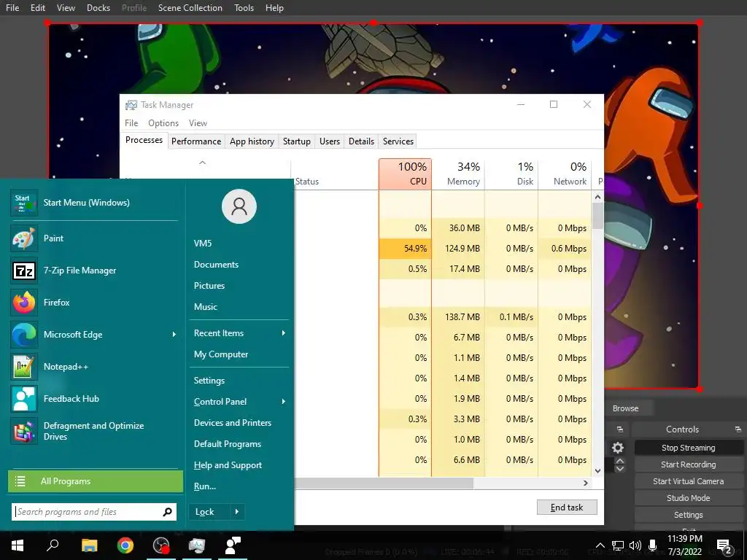Click the search magnifier in start menu search box
The image size is (747, 560).
point(167,512)
